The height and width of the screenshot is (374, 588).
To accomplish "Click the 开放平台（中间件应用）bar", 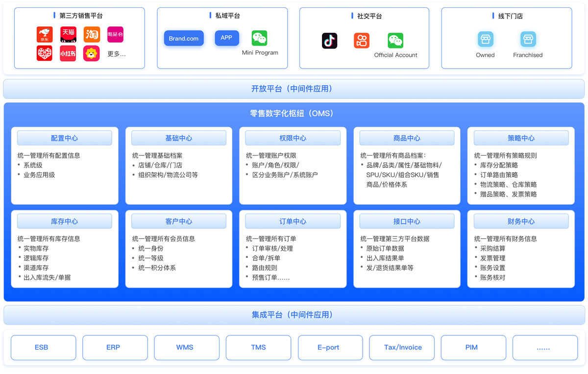I will 294,89.
